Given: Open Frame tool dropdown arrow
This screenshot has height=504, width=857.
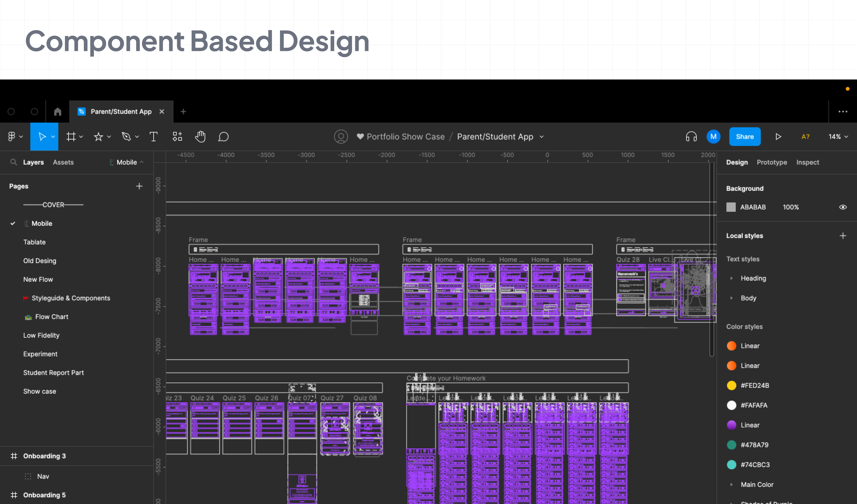Looking at the screenshot, I should pos(81,137).
